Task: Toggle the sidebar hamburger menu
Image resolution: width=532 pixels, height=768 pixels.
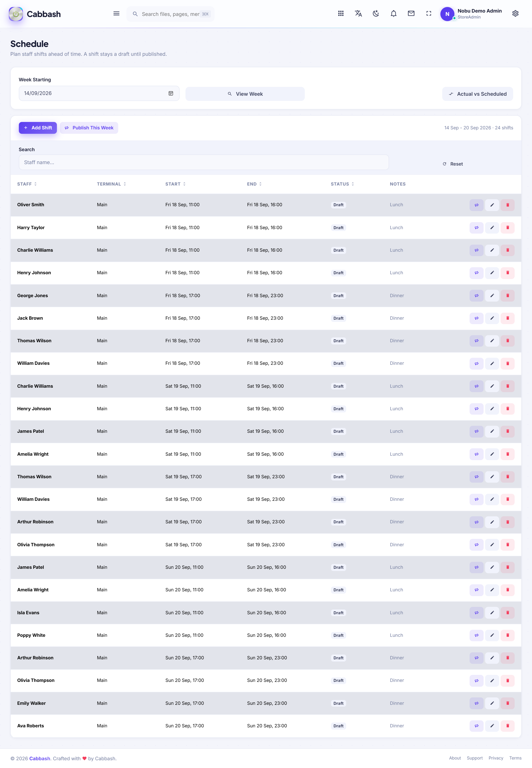Action: [116, 14]
